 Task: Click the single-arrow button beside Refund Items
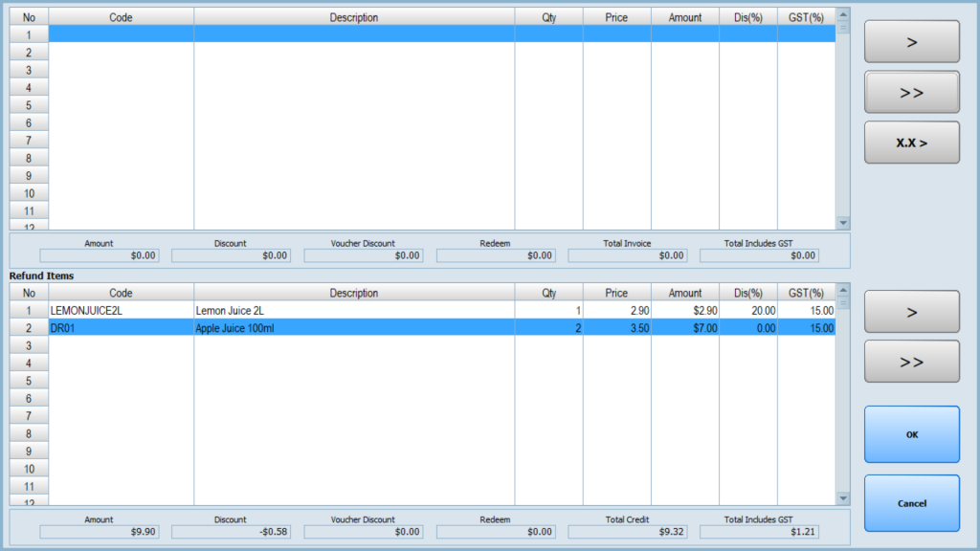(911, 312)
